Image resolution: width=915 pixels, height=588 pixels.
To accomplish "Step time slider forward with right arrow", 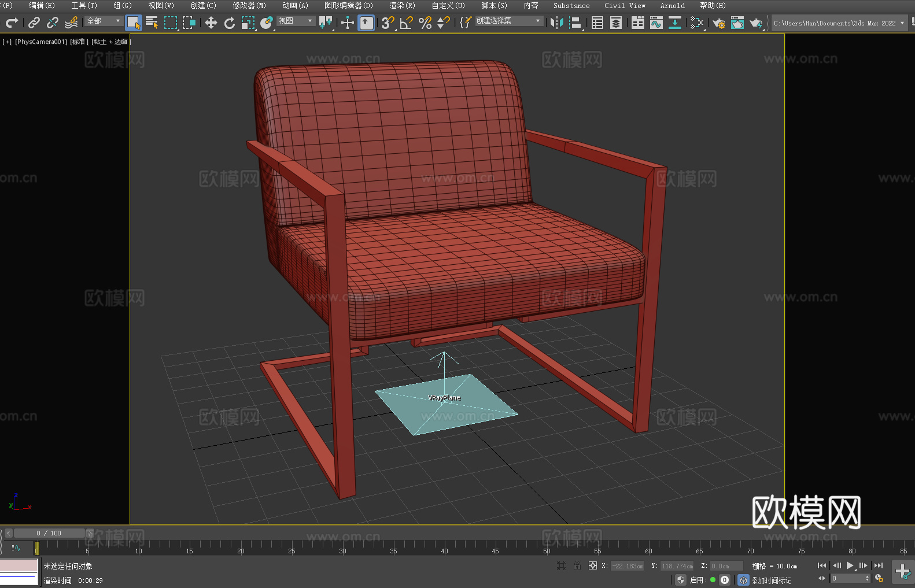I will coord(90,533).
